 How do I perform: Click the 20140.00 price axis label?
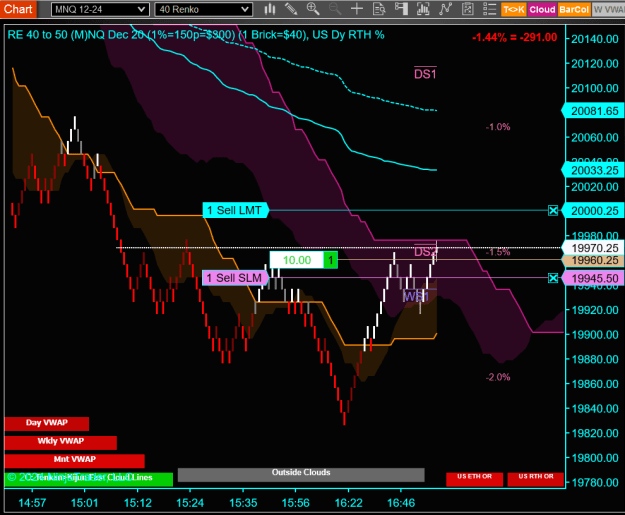click(595, 39)
